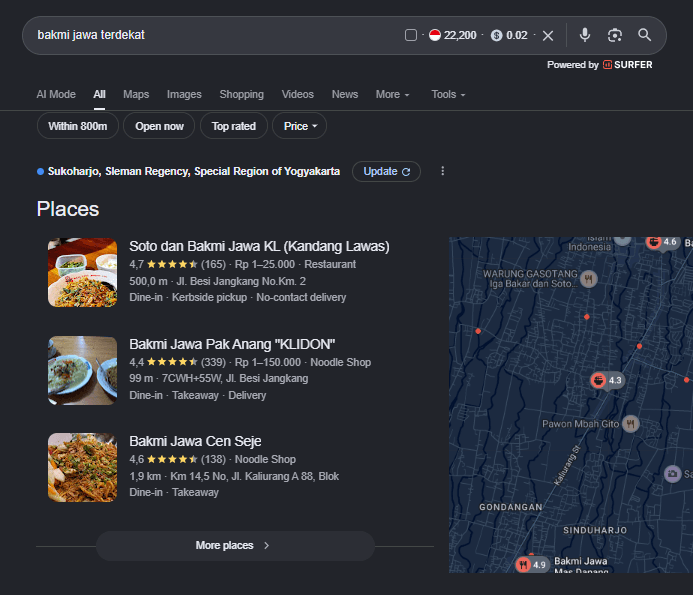Screen dimensions: 693x595
Task: View Soto dan Bakmi Jawa KL photo
Action: pyautogui.click(x=83, y=272)
